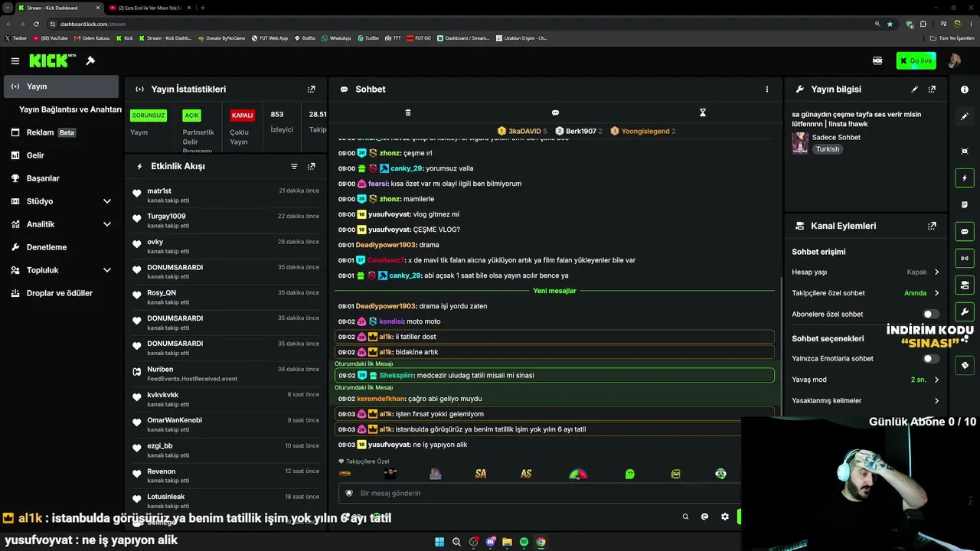Open the FUT Web App bookmark
This screenshot has height=551, width=980.
(x=269, y=37)
